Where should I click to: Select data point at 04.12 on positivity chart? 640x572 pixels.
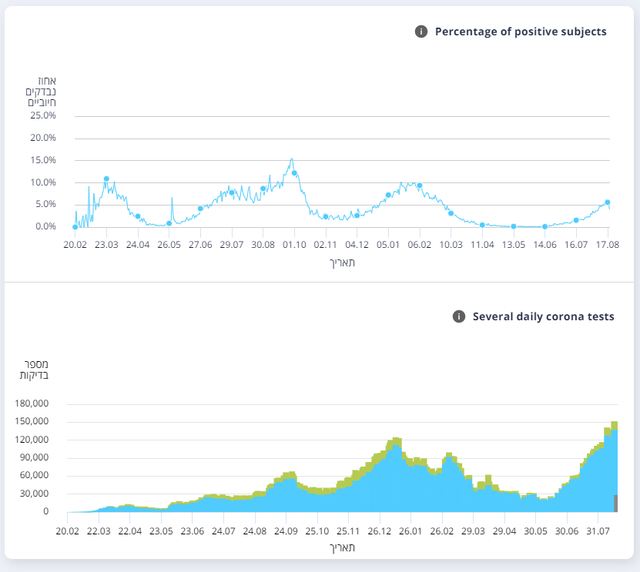pyautogui.click(x=357, y=216)
